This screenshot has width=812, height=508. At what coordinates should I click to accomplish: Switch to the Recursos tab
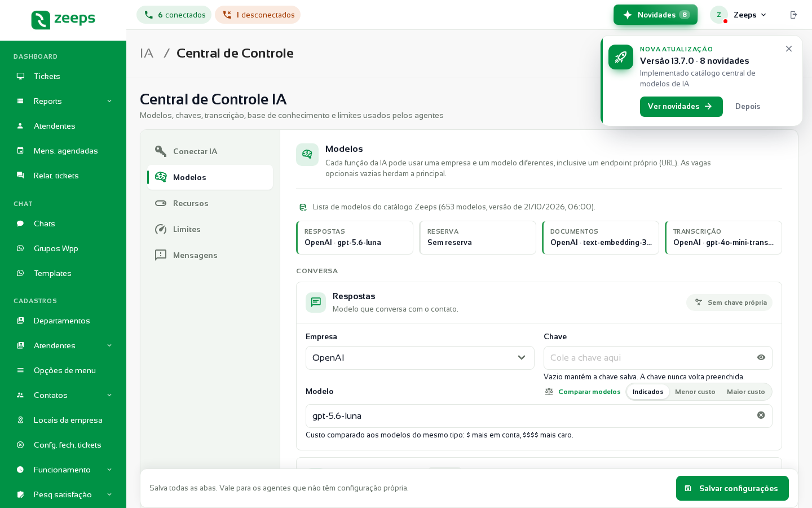tap(210, 203)
